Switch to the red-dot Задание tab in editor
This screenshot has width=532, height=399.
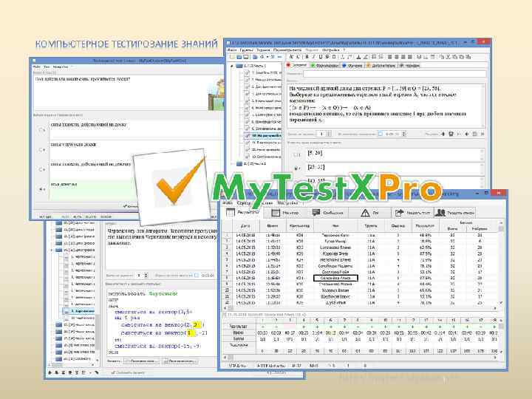pos(296,65)
